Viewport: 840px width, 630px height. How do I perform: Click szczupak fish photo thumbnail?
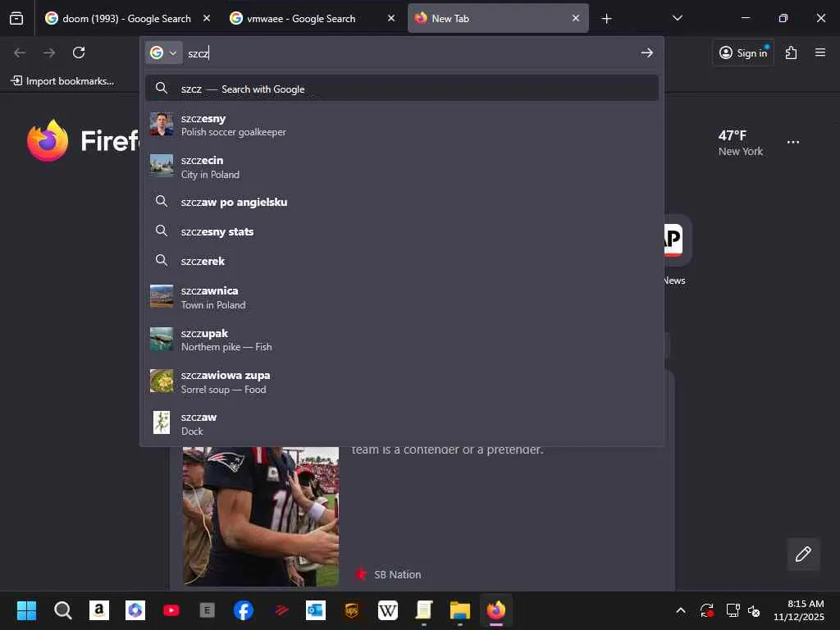point(162,339)
